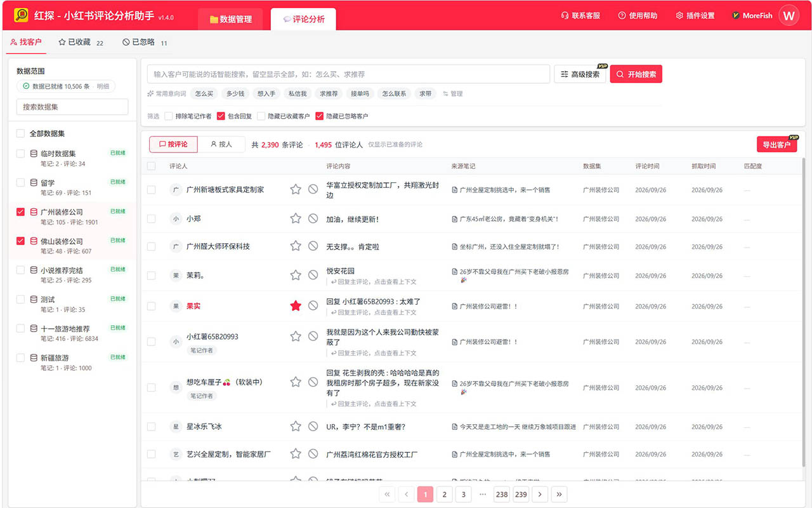The height and width of the screenshot is (508, 812).
Task: Star commenter 广州醛大师环保科技
Action: coord(296,246)
